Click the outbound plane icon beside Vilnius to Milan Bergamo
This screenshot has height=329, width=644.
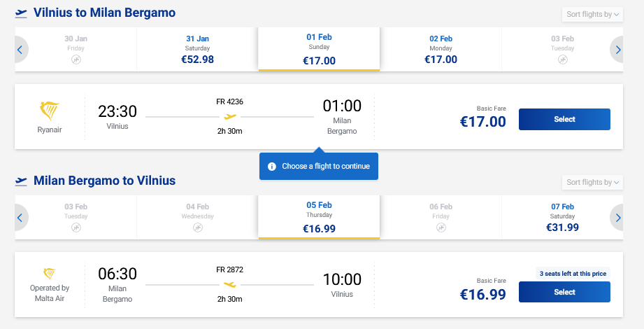pyautogui.click(x=21, y=13)
